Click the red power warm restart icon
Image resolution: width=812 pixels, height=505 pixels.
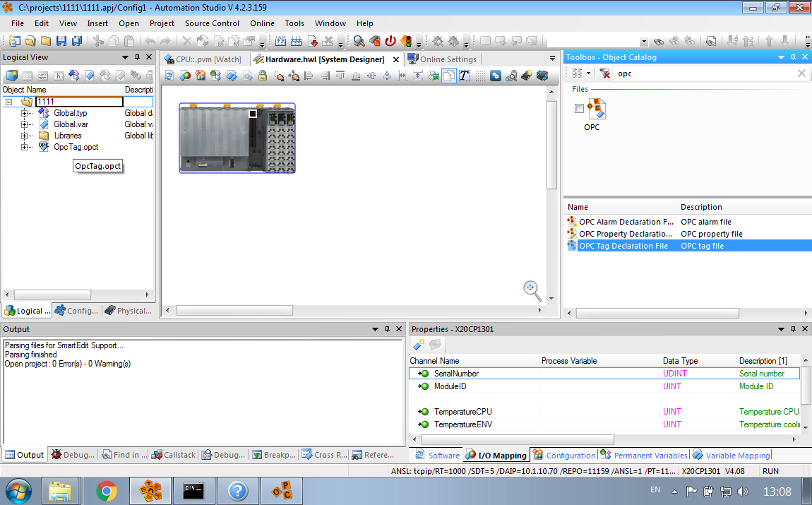[x=390, y=41]
